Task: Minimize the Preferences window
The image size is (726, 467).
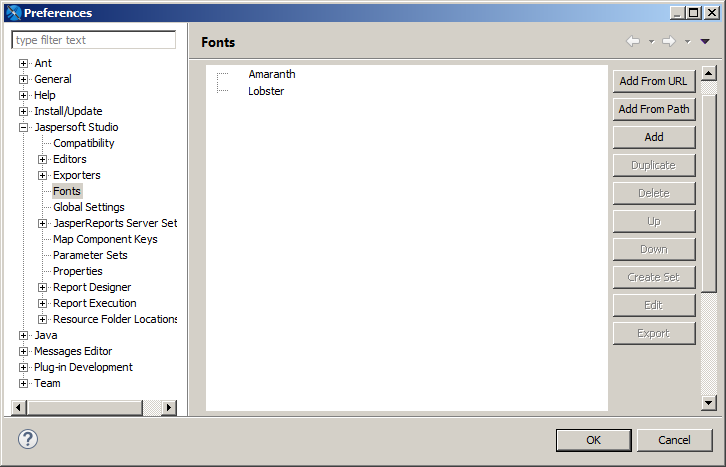Action: click(678, 12)
